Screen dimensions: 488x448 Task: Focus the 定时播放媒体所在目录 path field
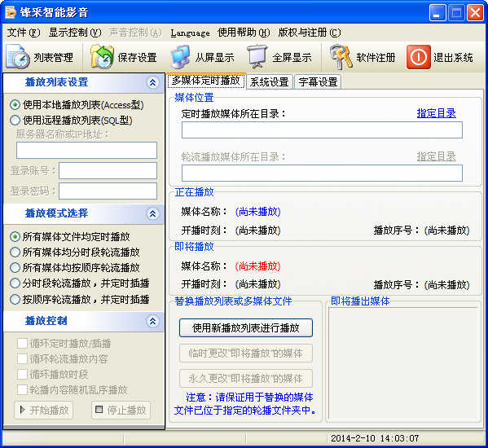click(322, 130)
